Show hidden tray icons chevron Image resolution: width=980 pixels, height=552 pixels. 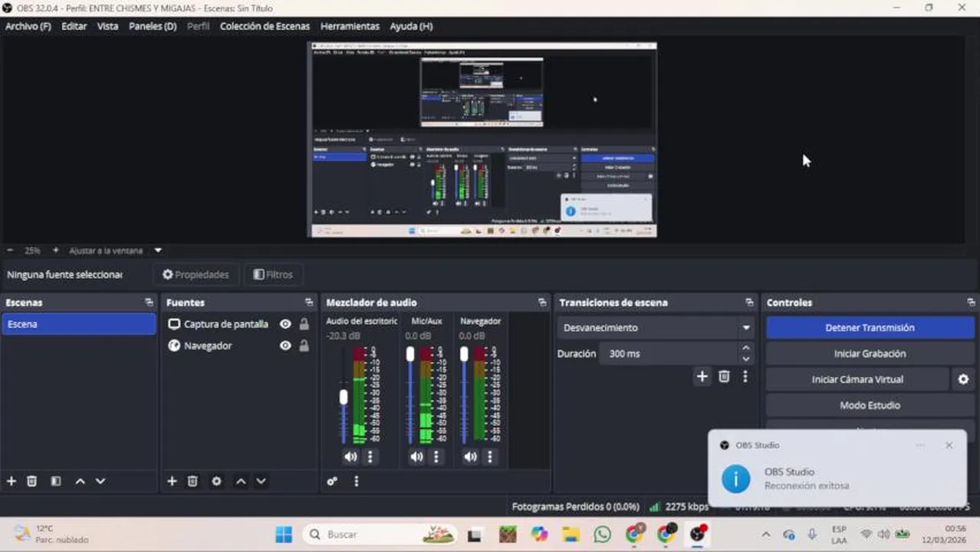(765, 534)
